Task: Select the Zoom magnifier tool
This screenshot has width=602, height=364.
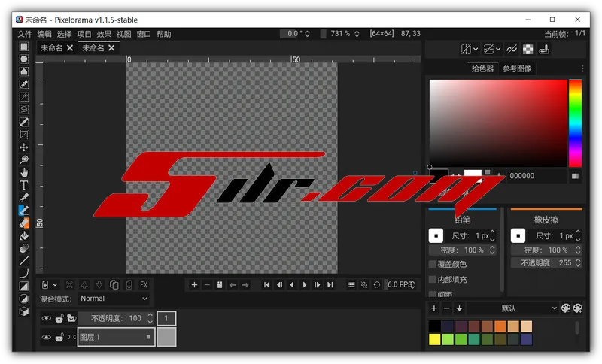Action: [x=24, y=160]
